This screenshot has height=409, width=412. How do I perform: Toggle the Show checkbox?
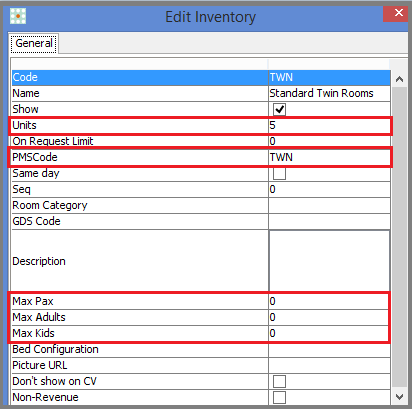[x=279, y=109]
